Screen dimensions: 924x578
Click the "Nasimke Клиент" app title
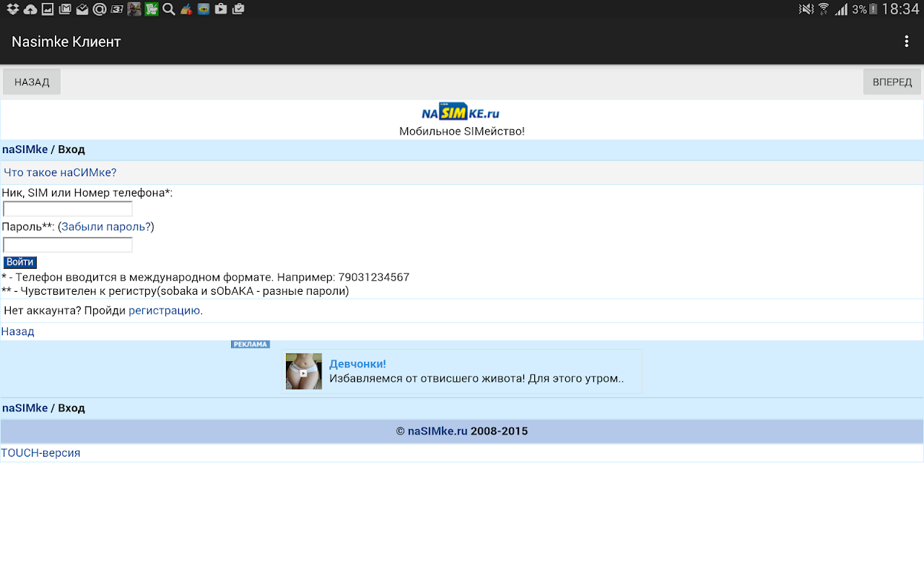point(66,42)
